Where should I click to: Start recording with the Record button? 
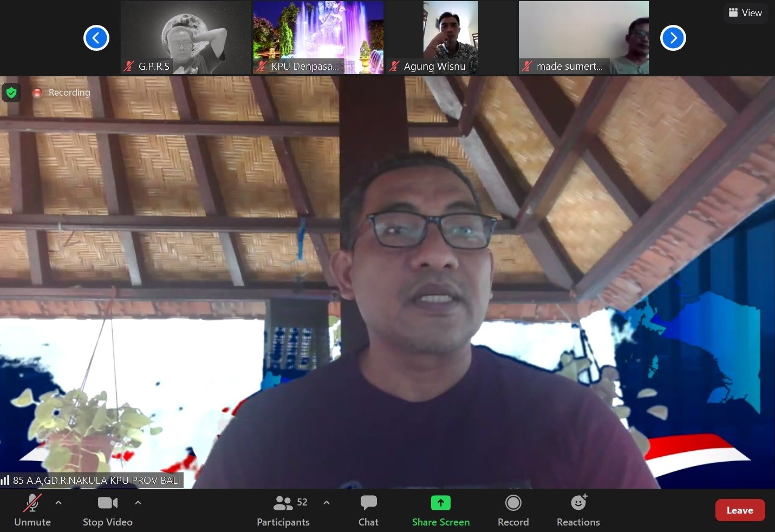pos(513,510)
